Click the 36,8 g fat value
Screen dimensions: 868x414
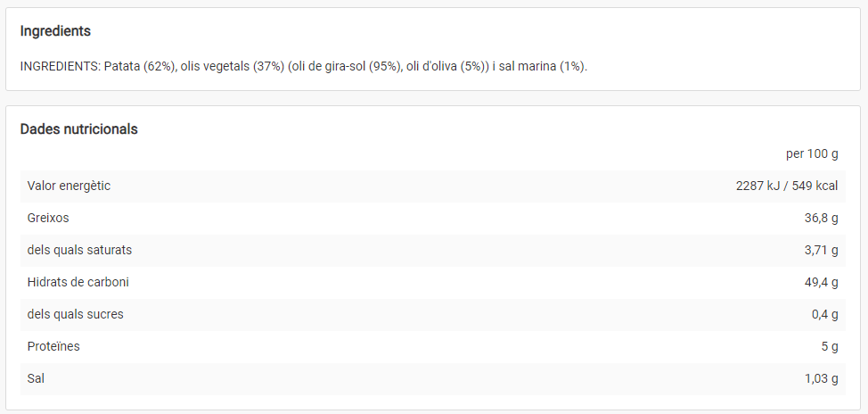tap(821, 218)
